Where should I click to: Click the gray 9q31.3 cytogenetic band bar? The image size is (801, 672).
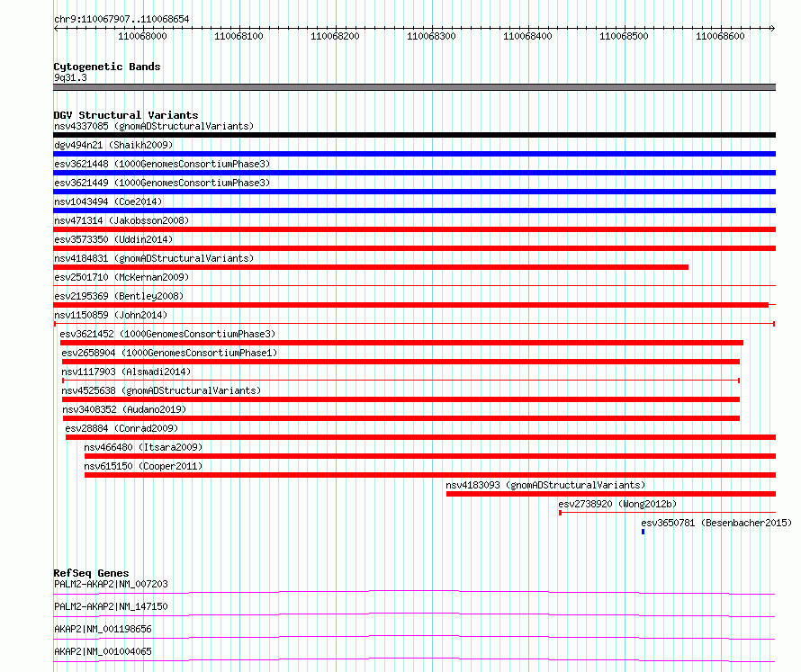tap(414, 87)
